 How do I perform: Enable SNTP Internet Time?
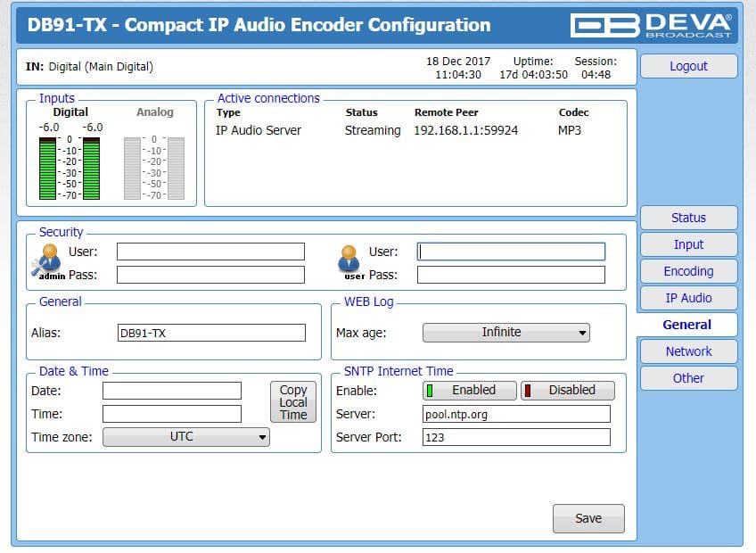[x=470, y=391]
